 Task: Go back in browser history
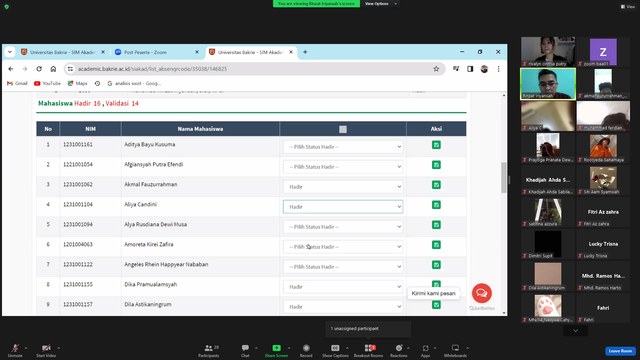click(x=11, y=69)
